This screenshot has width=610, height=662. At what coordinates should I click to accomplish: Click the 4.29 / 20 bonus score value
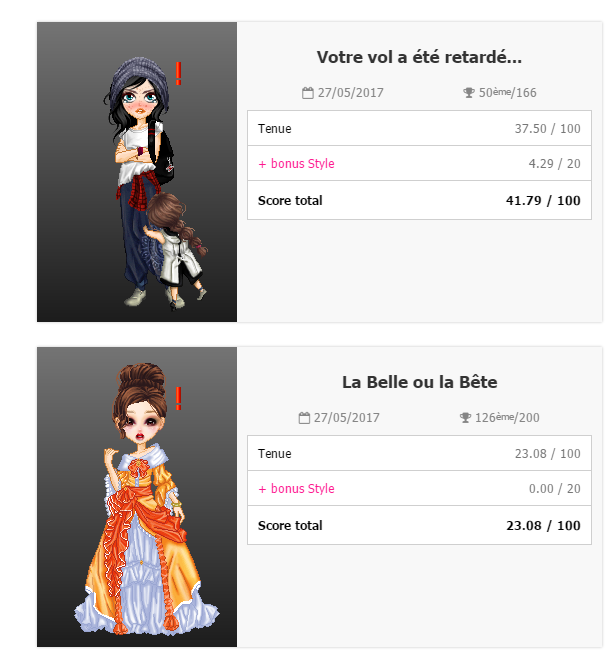coord(554,163)
